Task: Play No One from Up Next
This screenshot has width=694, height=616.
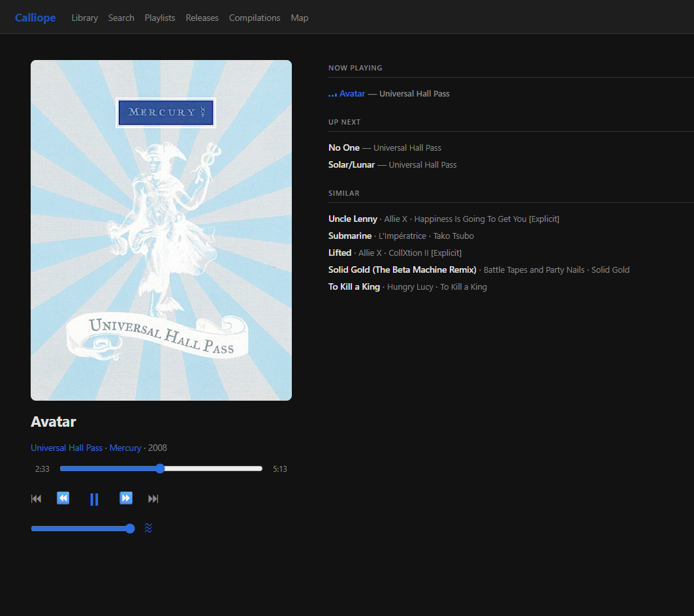Action: click(x=344, y=148)
